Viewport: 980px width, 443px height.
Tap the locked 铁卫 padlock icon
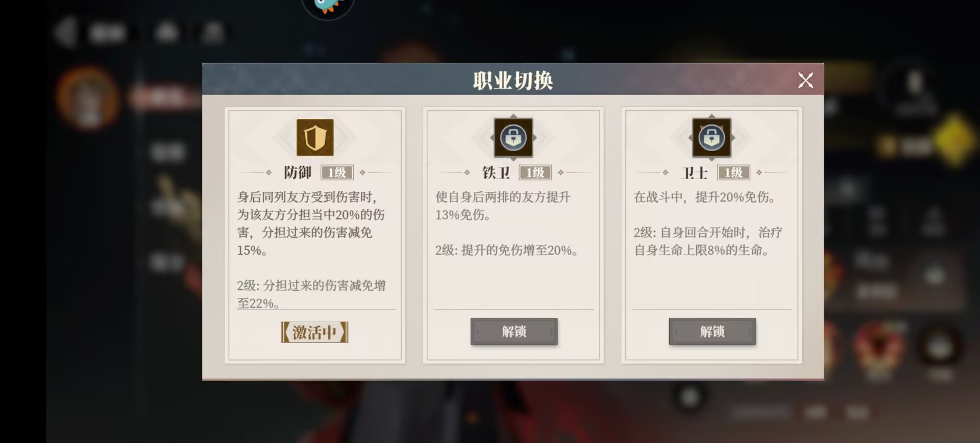click(x=513, y=137)
